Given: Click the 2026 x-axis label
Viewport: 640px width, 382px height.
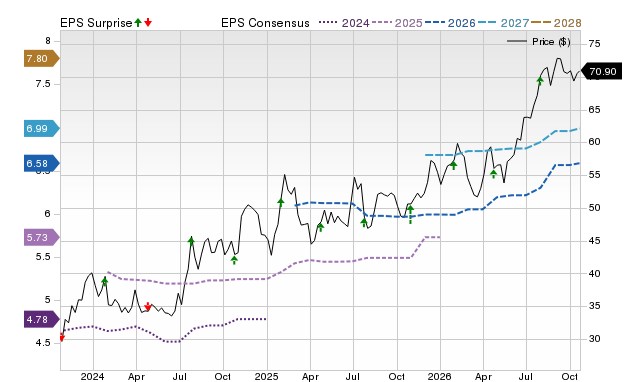Looking at the screenshot, I should [x=439, y=376].
